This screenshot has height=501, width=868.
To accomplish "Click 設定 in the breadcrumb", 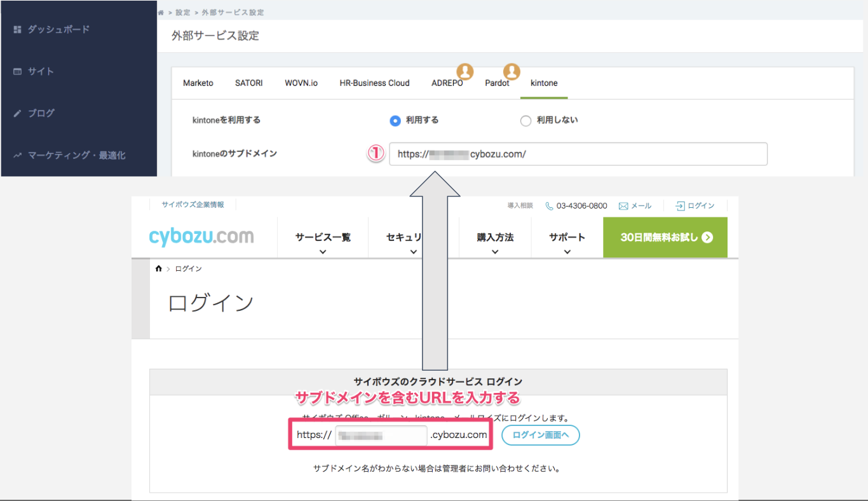I will coord(183,12).
